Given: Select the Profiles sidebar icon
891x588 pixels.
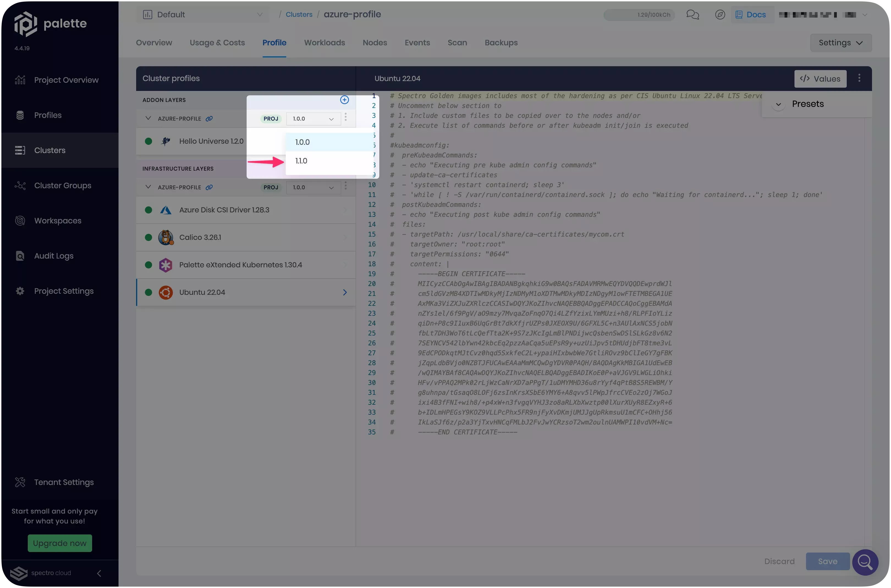Looking at the screenshot, I should pos(20,115).
